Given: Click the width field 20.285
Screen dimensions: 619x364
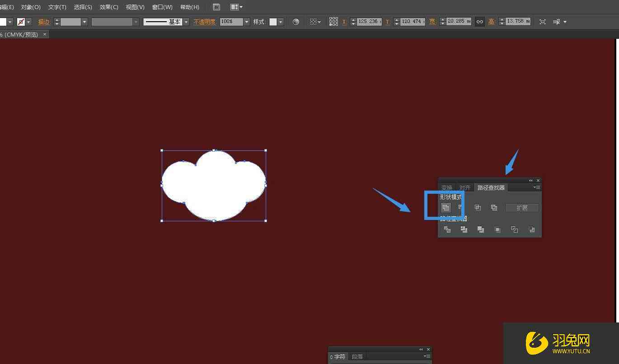Looking at the screenshot, I should [459, 21].
